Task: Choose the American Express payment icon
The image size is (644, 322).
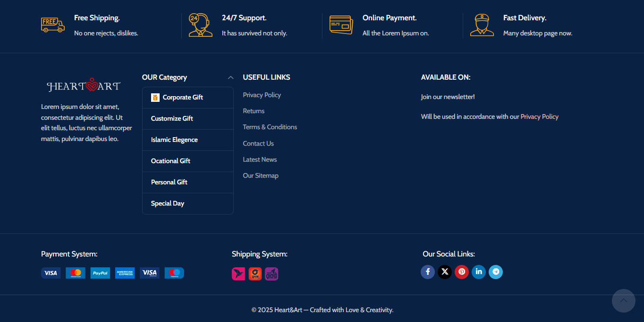Action: pos(125,273)
